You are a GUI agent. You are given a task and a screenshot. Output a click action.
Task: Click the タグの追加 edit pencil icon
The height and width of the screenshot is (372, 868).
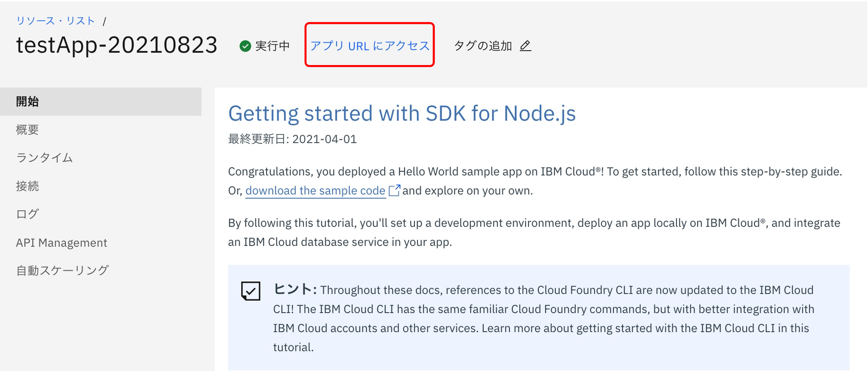525,46
